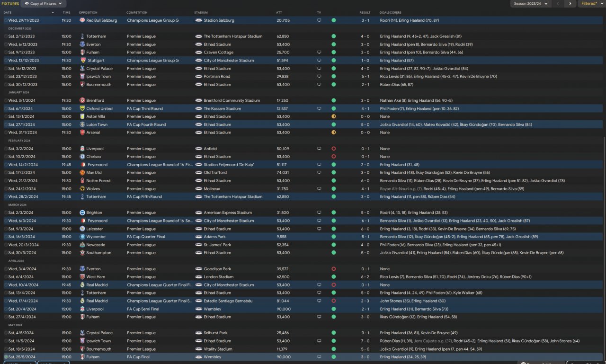Click the West Ham club badge
The width and height of the screenshot is (606, 364).
pyautogui.click(x=82, y=277)
